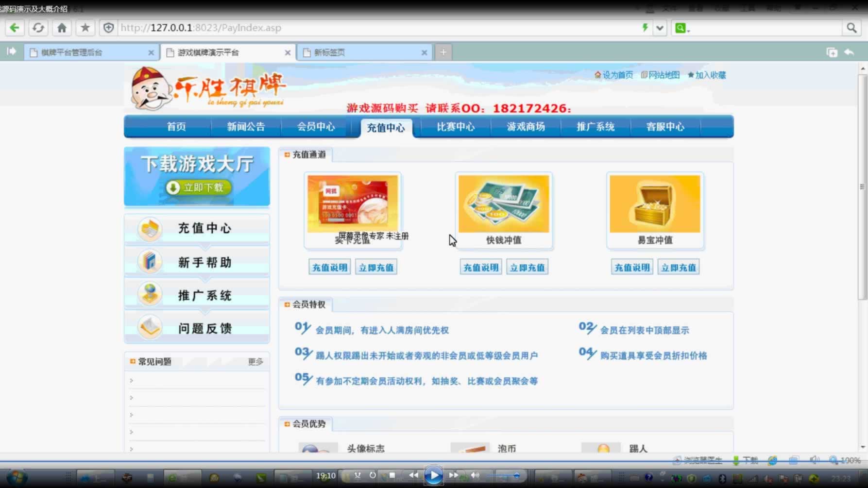The height and width of the screenshot is (488, 868).
Task: Click the rewind playback icon
Action: click(x=413, y=475)
